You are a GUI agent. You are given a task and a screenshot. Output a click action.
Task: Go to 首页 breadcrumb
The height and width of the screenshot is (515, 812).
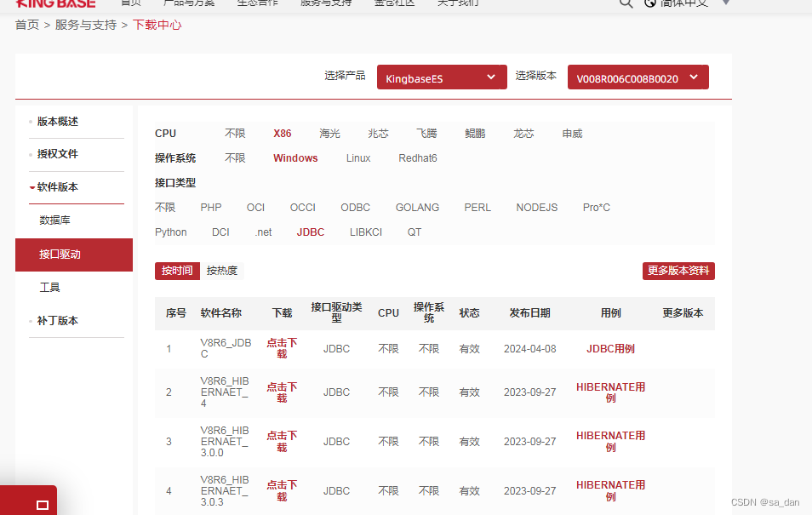[27, 25]
